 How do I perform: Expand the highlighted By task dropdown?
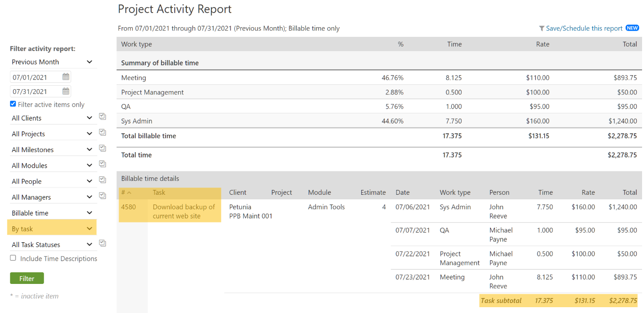coord(52,227)
